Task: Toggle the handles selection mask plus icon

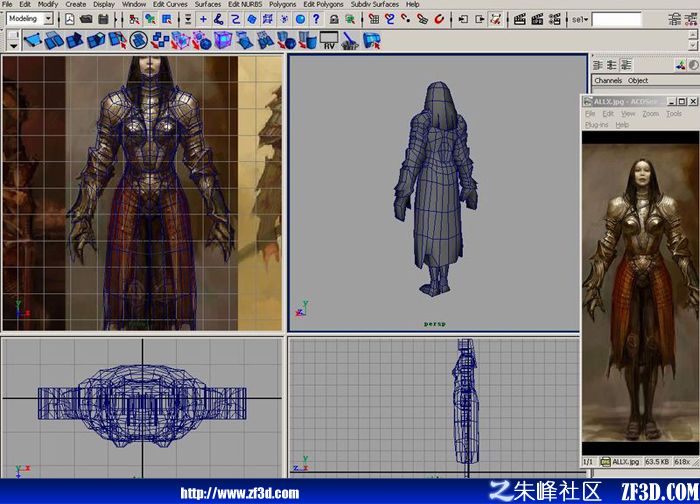Action: point(203,19)
